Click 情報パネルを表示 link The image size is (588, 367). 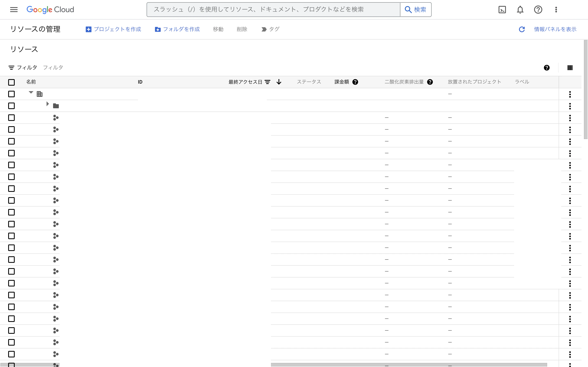555,29
